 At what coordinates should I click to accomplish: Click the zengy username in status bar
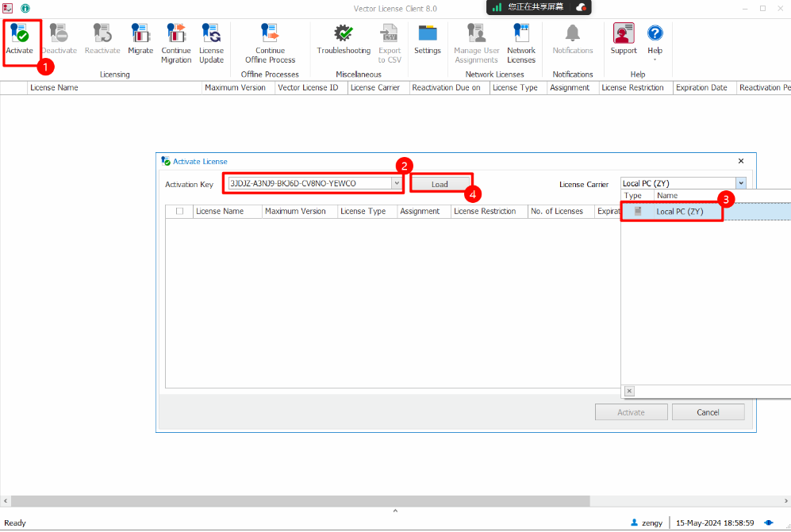point(652,523)
